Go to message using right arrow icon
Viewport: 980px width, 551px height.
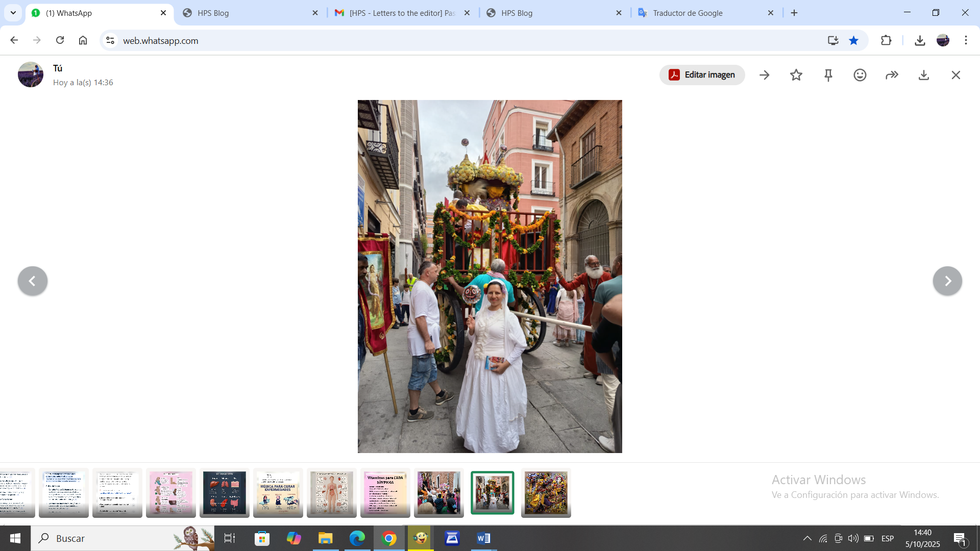(764, 75)
